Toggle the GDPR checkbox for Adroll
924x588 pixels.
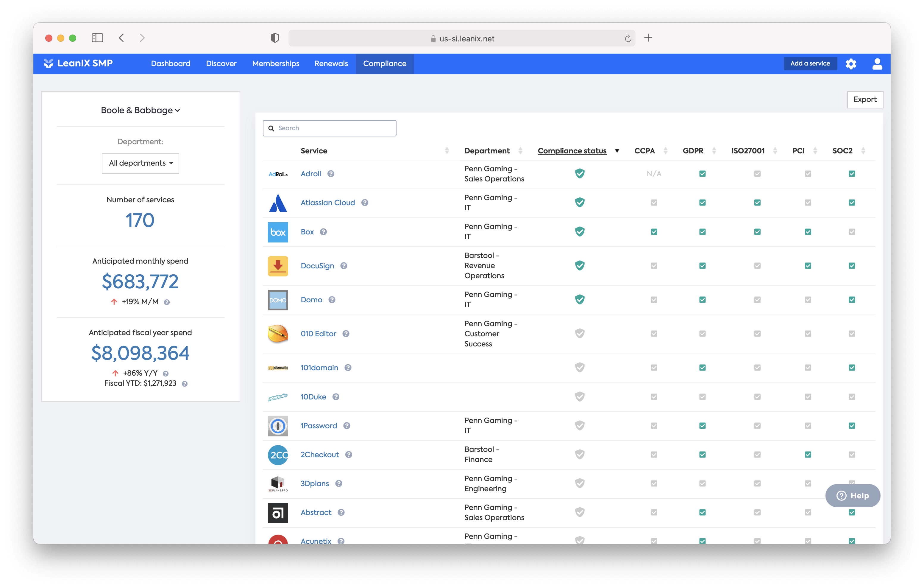click(x=702, y=174)
